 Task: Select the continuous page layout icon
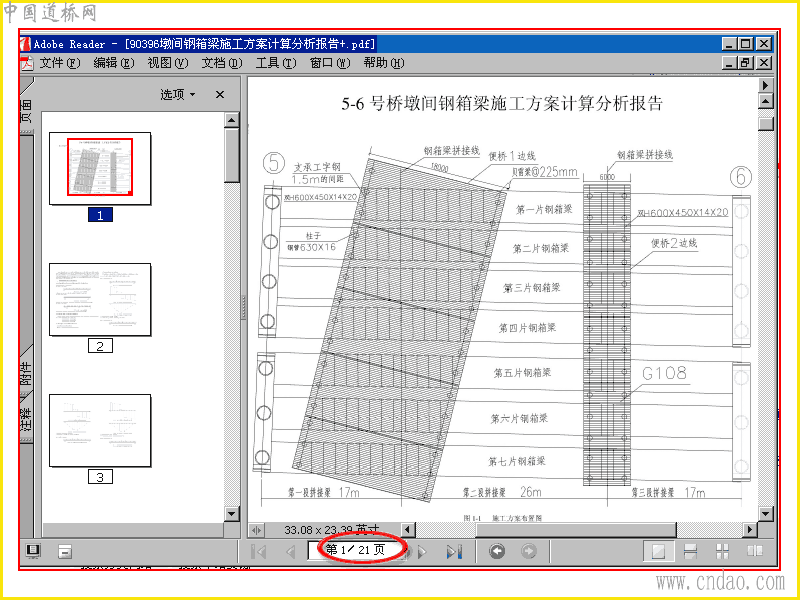pos(690,551)
